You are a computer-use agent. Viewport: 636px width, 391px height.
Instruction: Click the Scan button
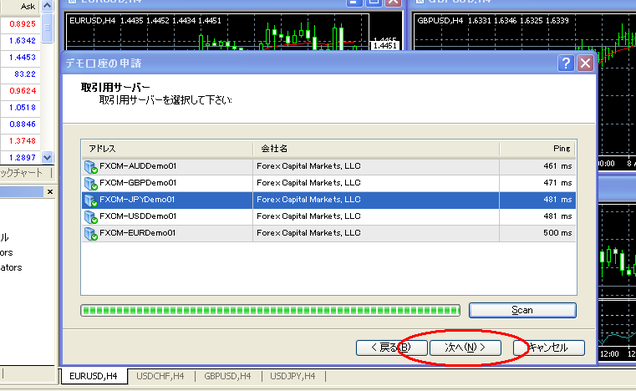522,310
